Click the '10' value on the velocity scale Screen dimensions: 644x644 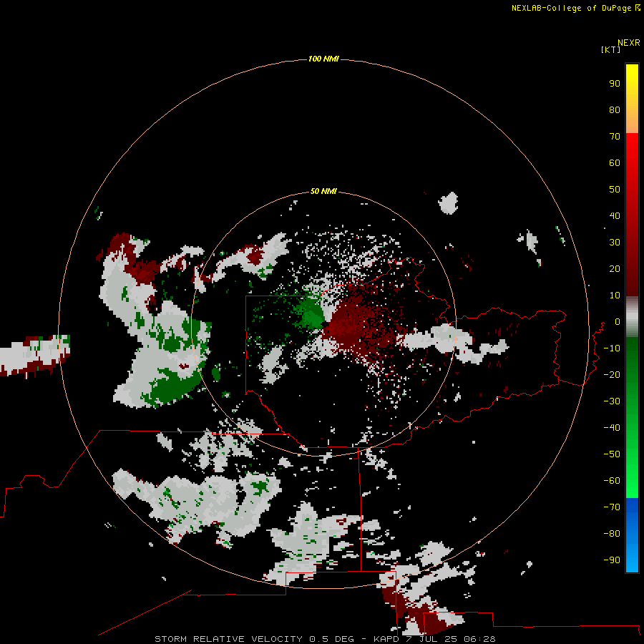pyautogui.click(x=615, y=296)
